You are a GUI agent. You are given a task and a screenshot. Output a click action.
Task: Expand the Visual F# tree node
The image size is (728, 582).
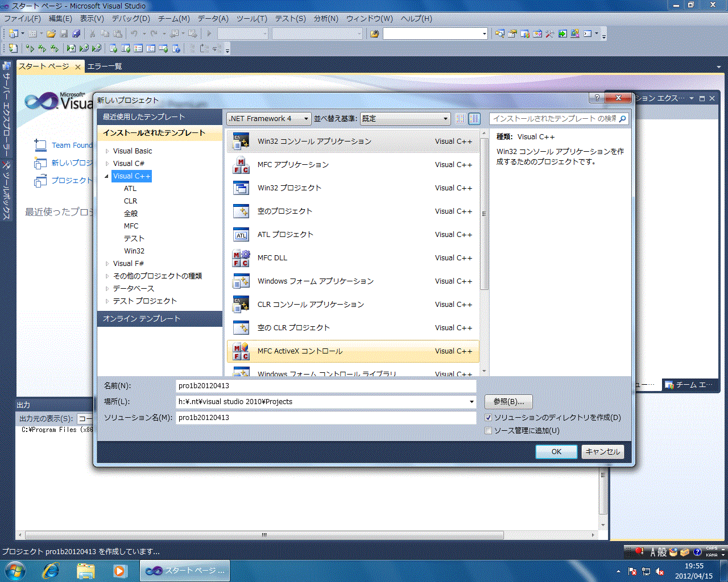coord(107,264)
